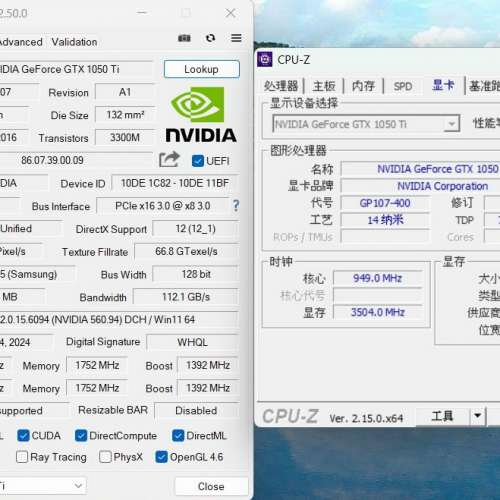Open the 内存 tab in CPU-Z
This screenshot has width=500, height=500.
click(363, 86)
